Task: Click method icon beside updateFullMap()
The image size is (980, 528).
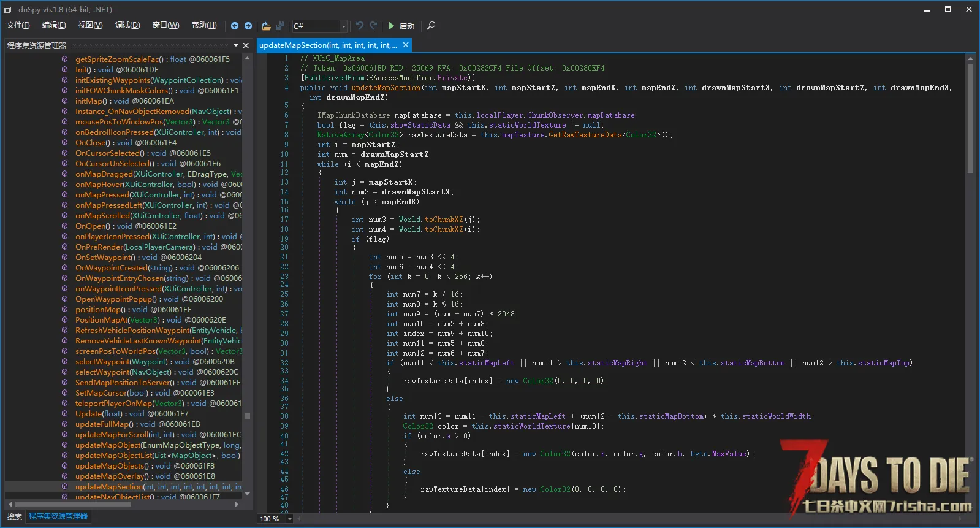Action: [x=64, y=424]
